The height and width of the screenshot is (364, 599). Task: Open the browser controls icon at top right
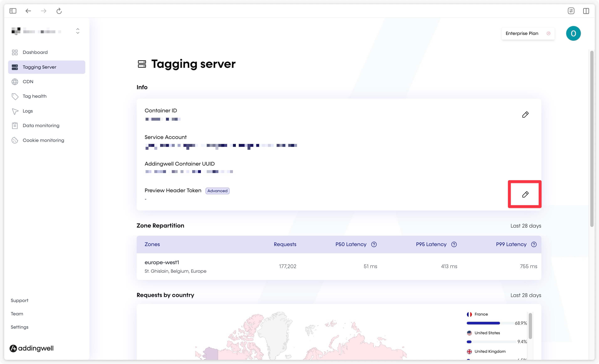(x=571, y=11)
